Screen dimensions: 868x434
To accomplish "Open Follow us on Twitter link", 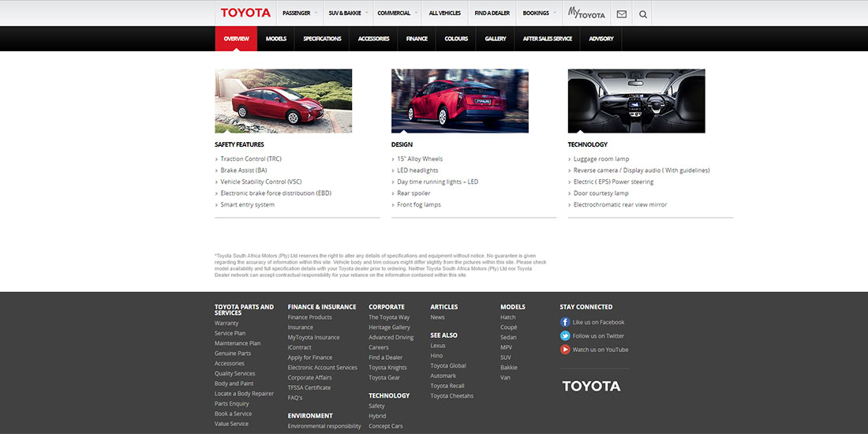I will point(598,336).
